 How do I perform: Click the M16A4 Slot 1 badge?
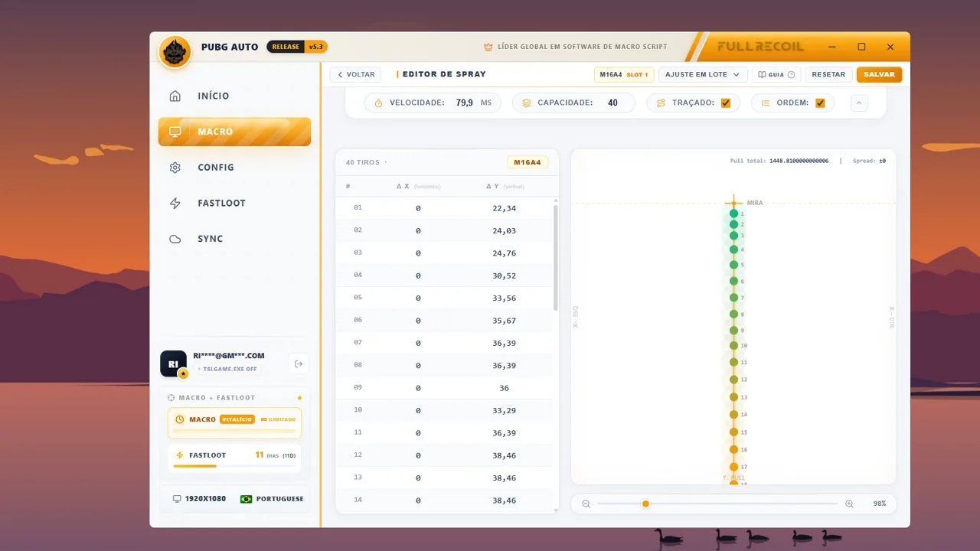pyautogui.click(x=624, y=75)
